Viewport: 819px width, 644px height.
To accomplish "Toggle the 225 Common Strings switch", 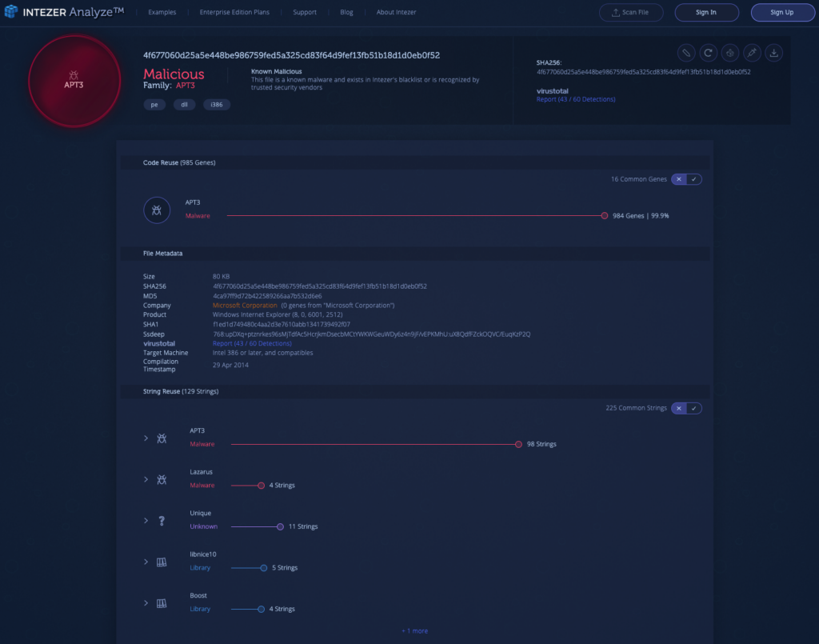I will (x=686, y=408).
